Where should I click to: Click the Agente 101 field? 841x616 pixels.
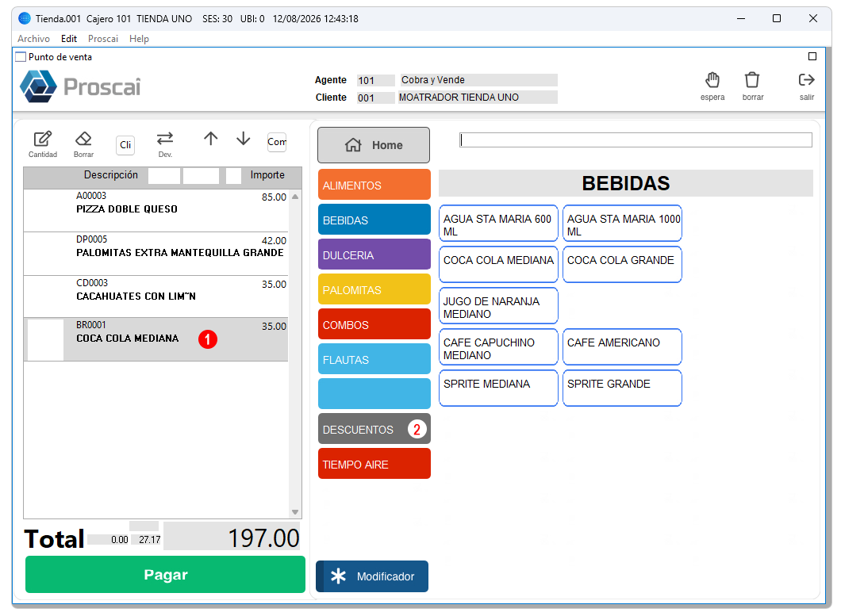point(375,80)
